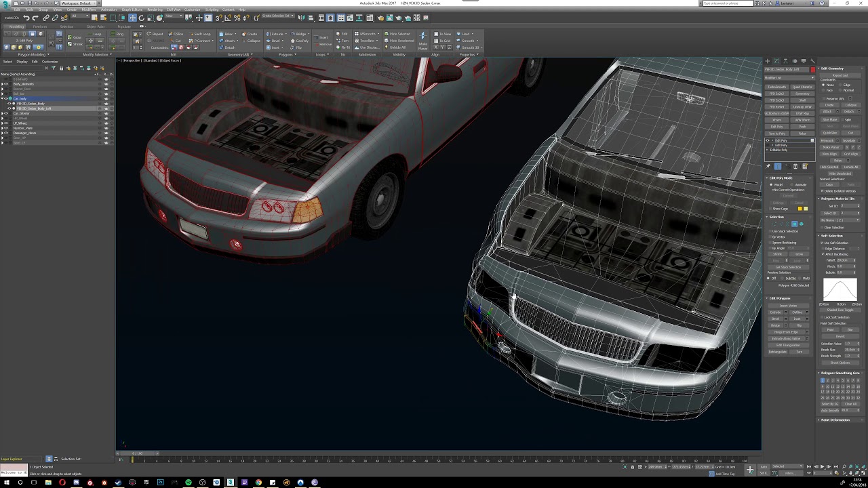Click the first yellow cage color swatch
Viewport: 868px width, 488px height.
[800, 209]
